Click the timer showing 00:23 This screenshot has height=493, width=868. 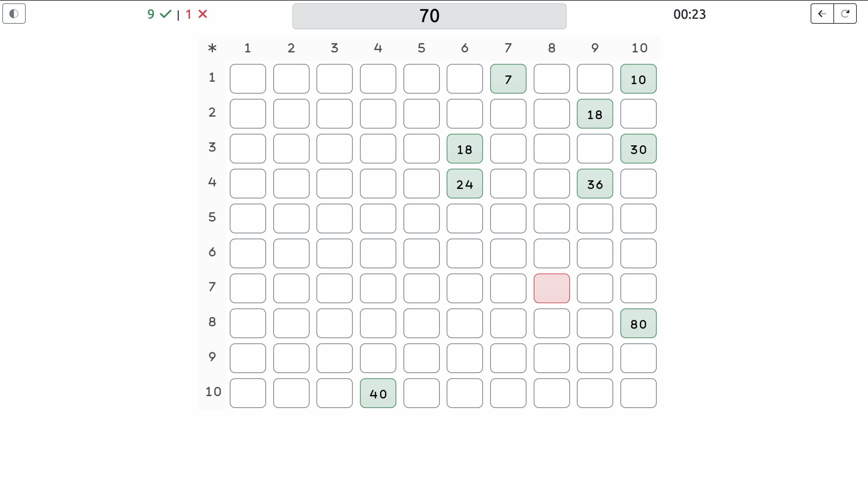[x=689, y=14]
